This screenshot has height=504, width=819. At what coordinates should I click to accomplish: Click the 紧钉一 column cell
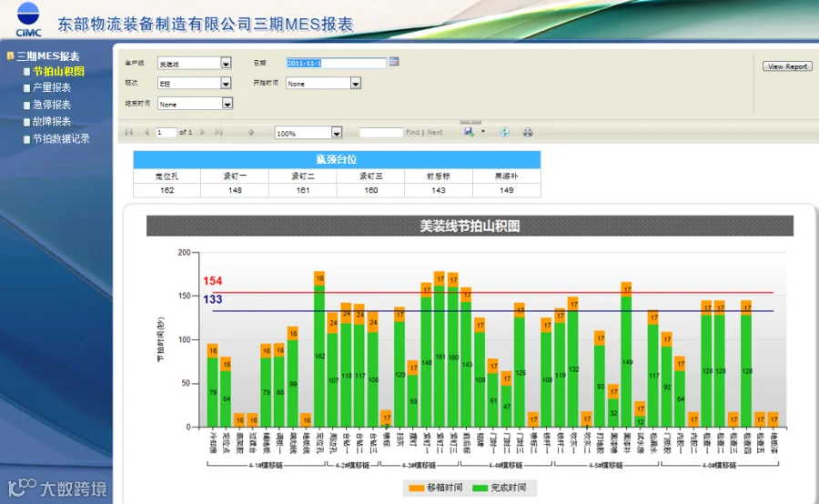click(x=235, y=176)
